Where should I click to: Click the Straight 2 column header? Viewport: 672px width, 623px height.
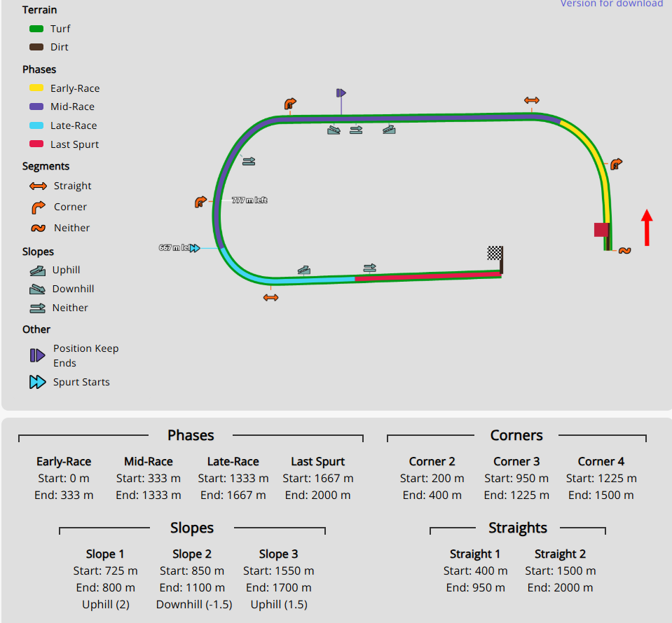click(x=560, y=554)
